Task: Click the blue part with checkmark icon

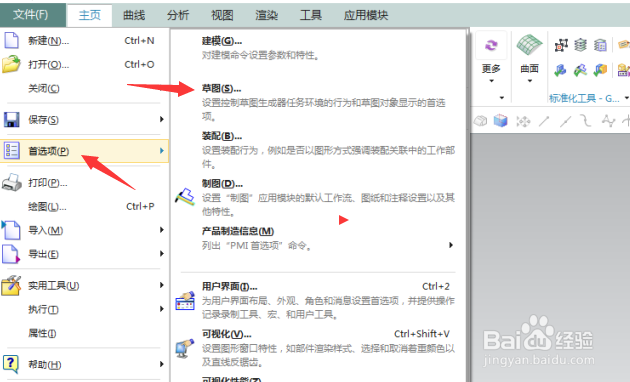Action: point(560,70)
